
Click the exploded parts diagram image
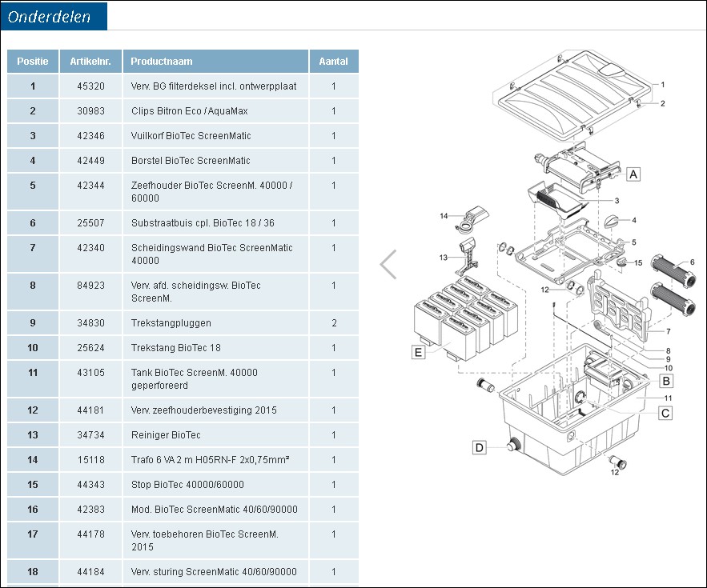pos(556,263)
